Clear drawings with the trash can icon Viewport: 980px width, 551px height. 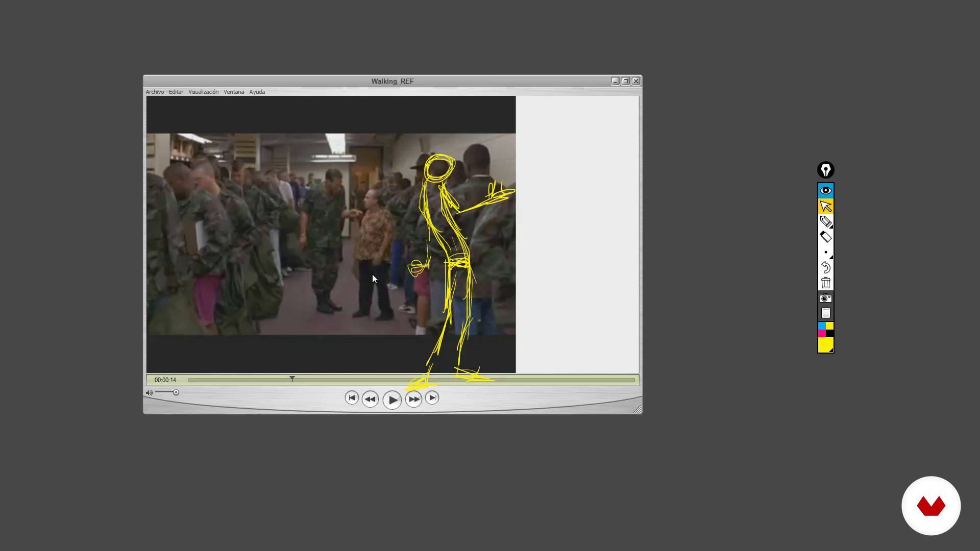[825, 283]
